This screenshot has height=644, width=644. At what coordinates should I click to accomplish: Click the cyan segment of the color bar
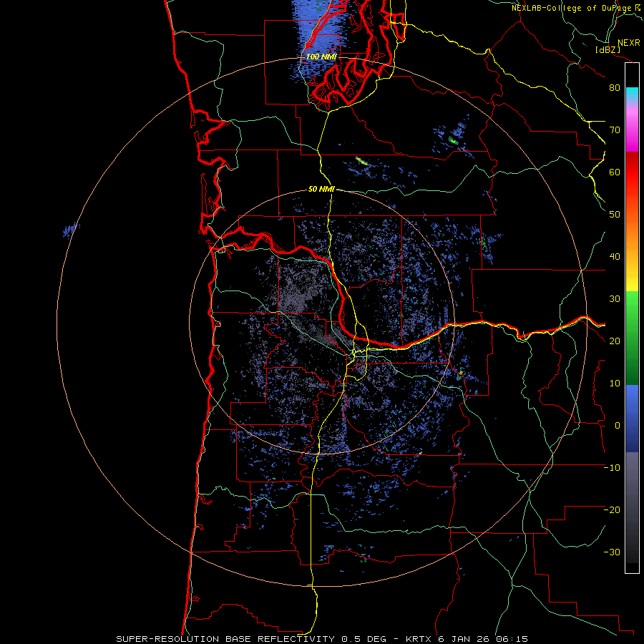[632, 93]
